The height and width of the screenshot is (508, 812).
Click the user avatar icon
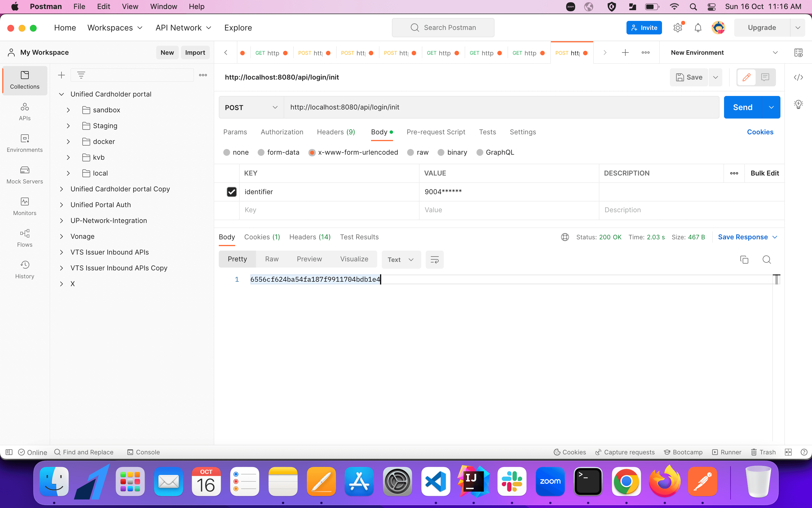[x=718, y=28]
